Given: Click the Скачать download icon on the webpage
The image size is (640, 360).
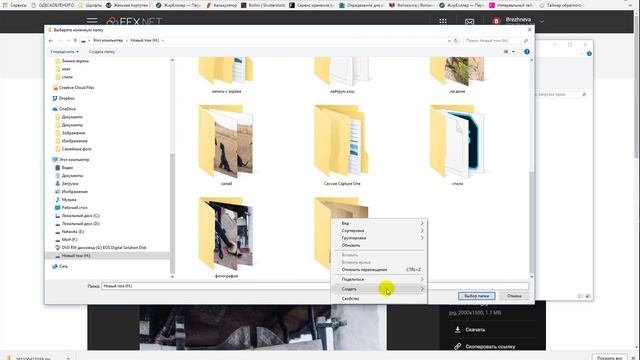Looking at the screenshot, I should pyautogui.click(x=458, y=329).
